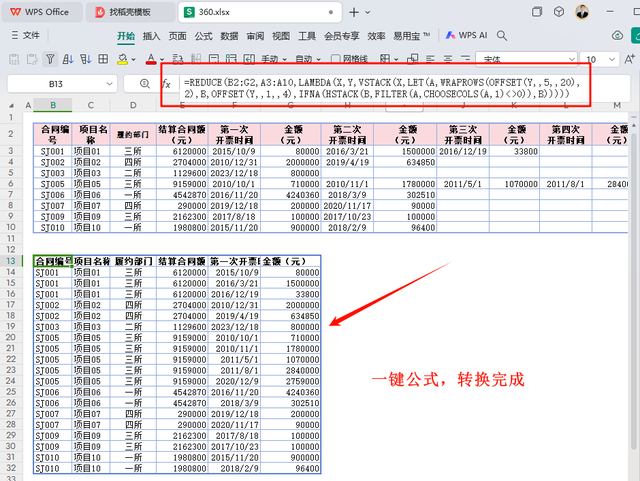
Task: Open the user avatar profile
Action: (582, 12)
